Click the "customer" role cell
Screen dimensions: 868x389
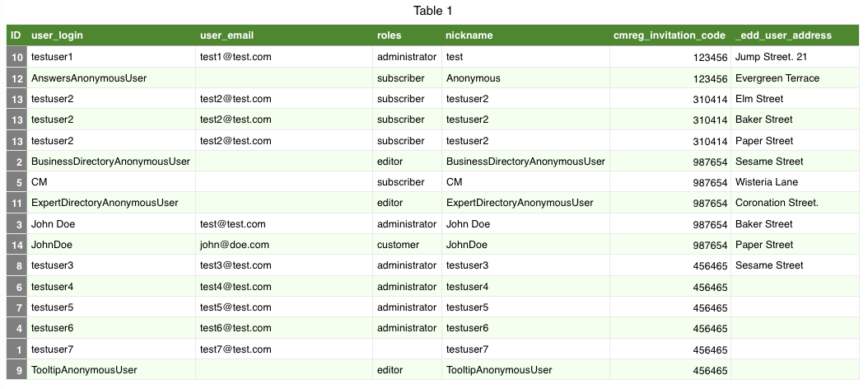coord(398,245)
